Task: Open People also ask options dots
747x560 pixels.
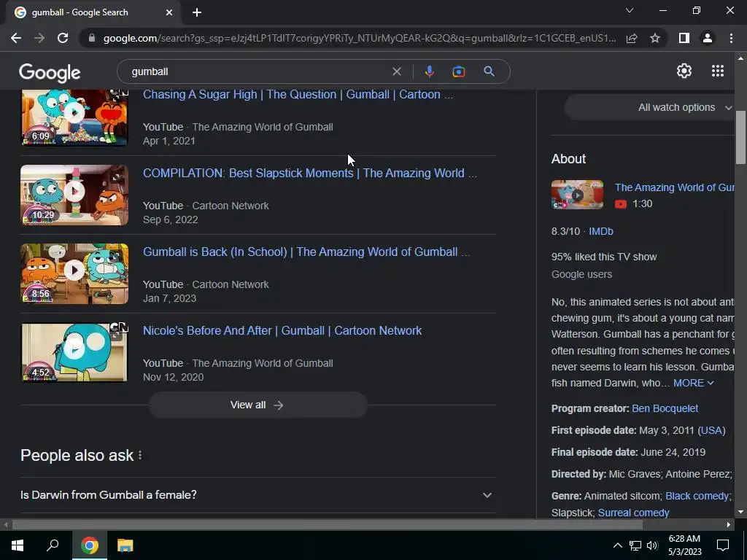Action: click(x=140, y=456)
